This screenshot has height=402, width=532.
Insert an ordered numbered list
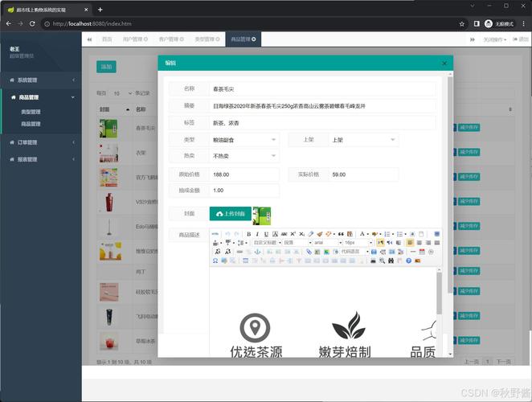387,234
